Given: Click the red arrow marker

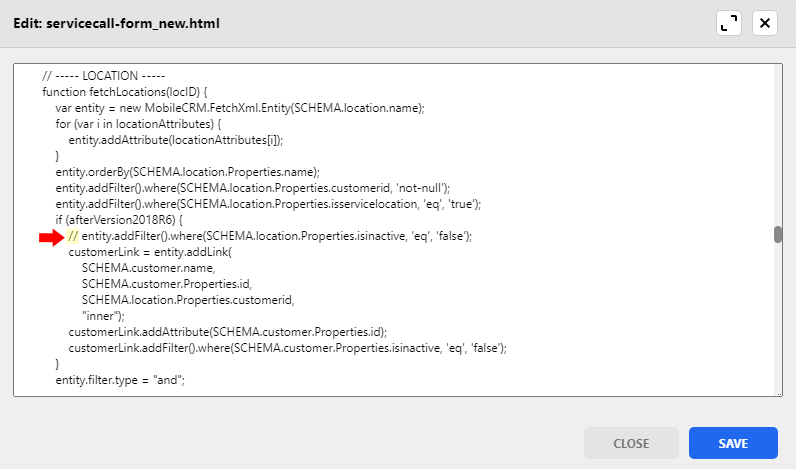Looking at the screenshot, I should click(x=50, y=237).
